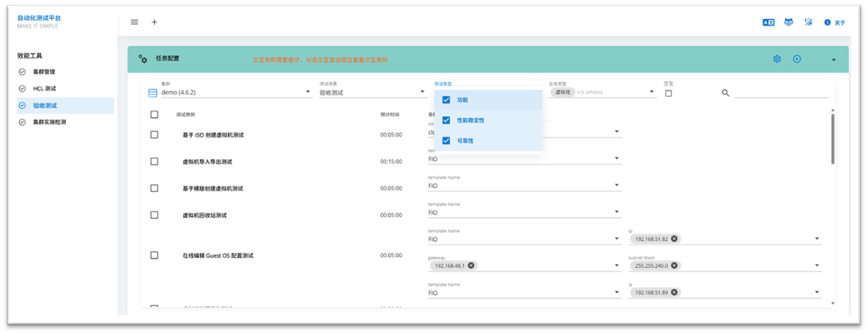Viewport: 868px width, 334px height.
Task: Click the 关于 about link
Action: 835,22
